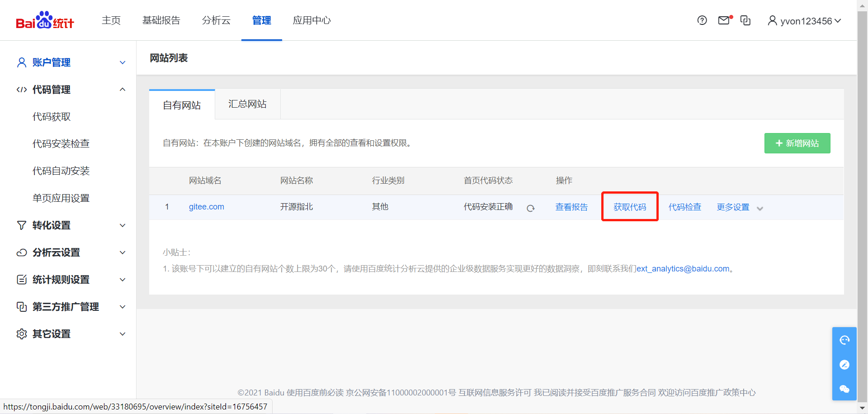Open the feedback edit float icon
Screen dimensions: 868x414
[844, 365]
